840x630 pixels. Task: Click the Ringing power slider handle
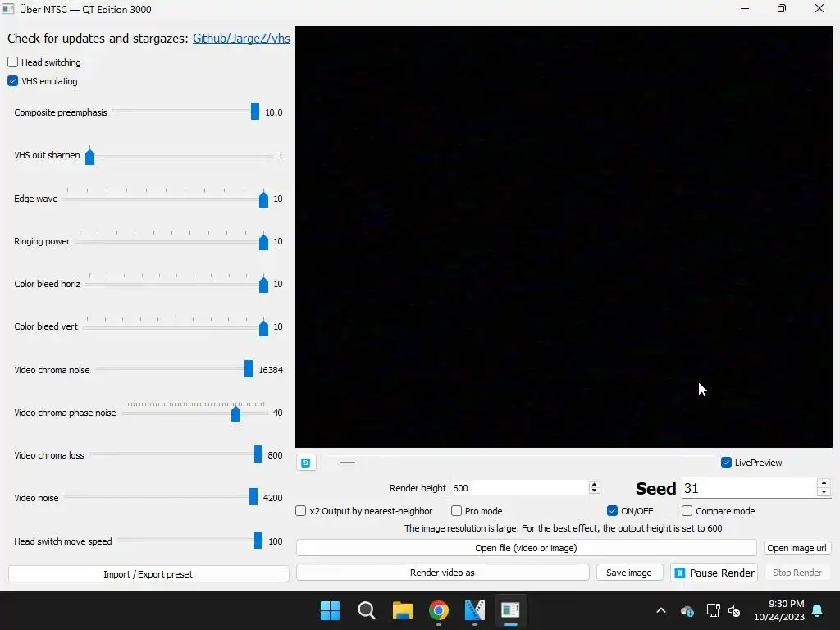pos(263,242)
